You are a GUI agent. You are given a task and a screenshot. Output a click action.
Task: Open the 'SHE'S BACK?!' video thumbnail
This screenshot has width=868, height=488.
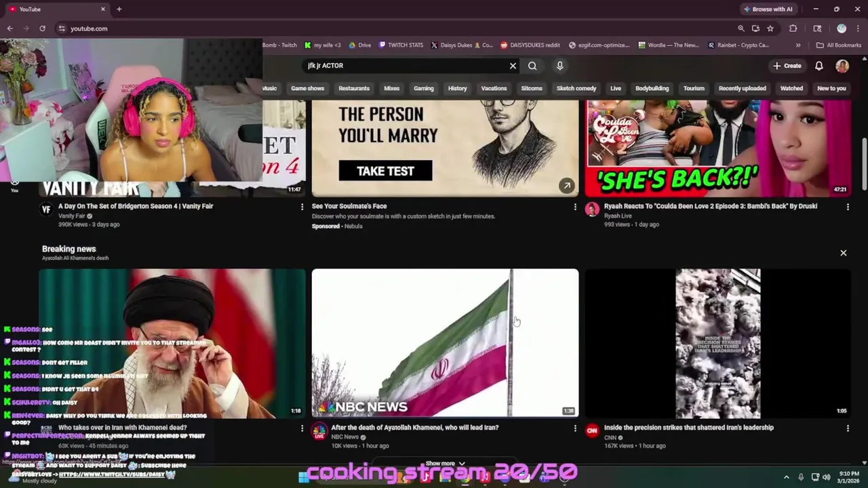click(x=718, y=148)
